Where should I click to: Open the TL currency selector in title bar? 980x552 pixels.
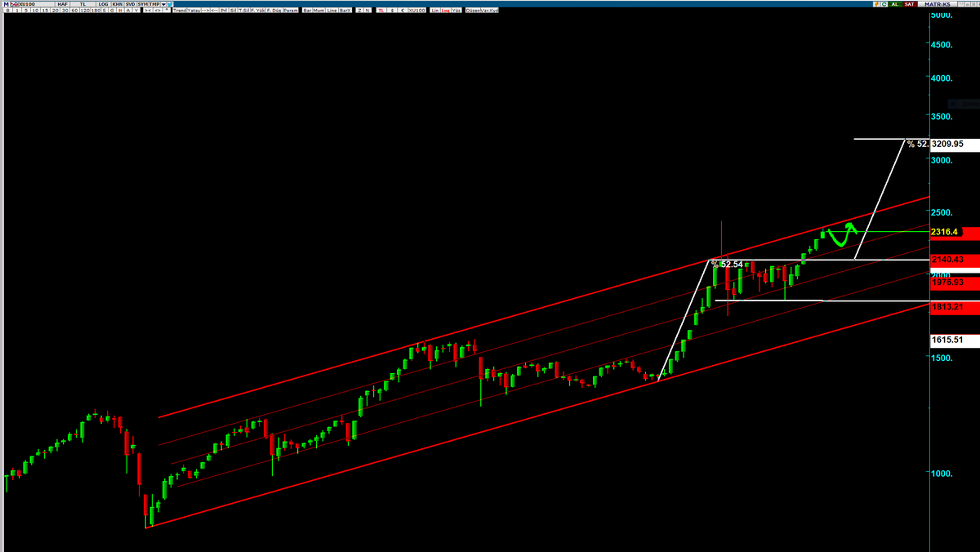coord(83,4)
